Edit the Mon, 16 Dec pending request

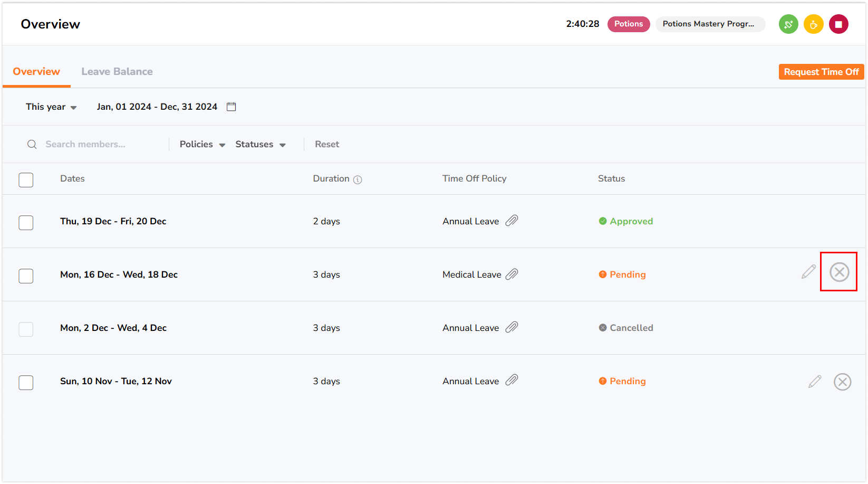coord(808,272)
